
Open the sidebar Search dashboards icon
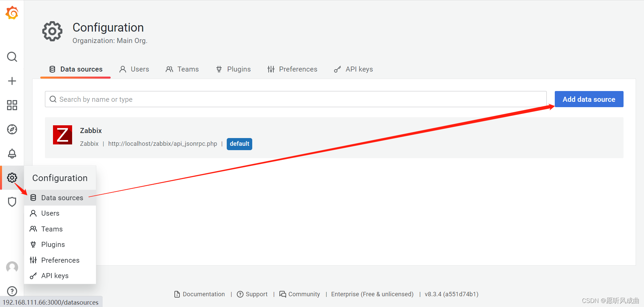(12, 57)
